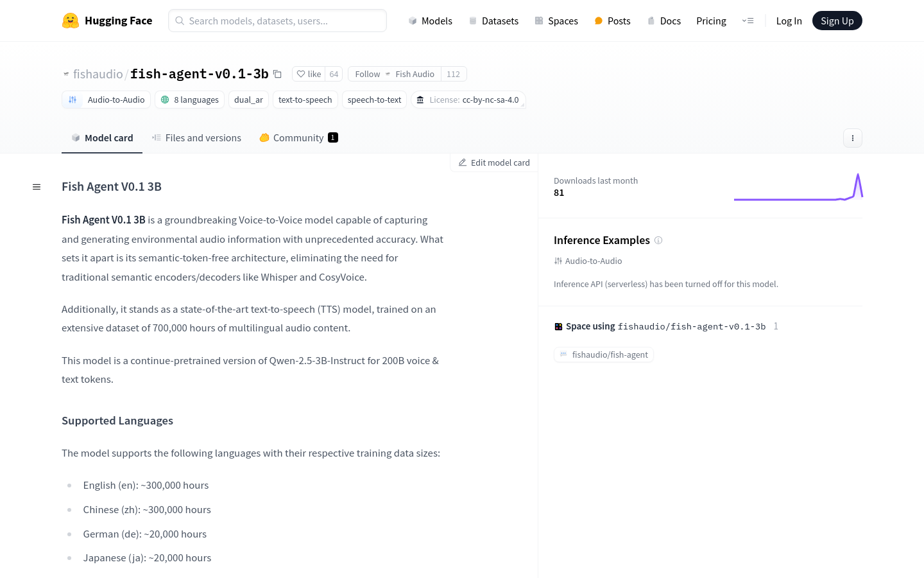
Task: Toggle the table of contents hamburger icon
Action: point(37,187)
